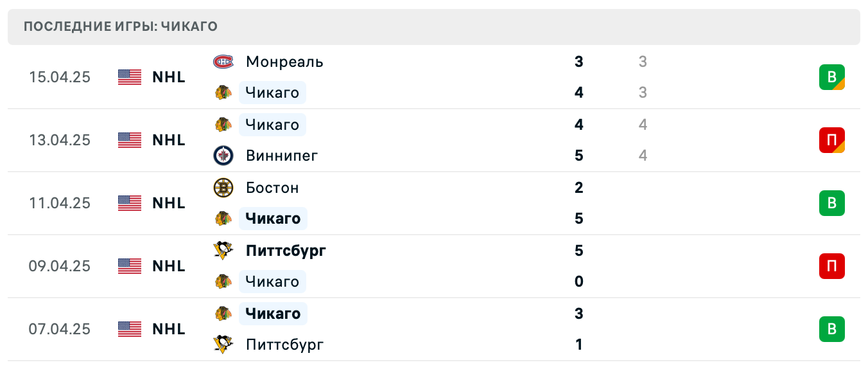The image size is (868, 369).
Task: Click Питтсбург in the 07.04.25 match
Action: click(x=284, y=345)
